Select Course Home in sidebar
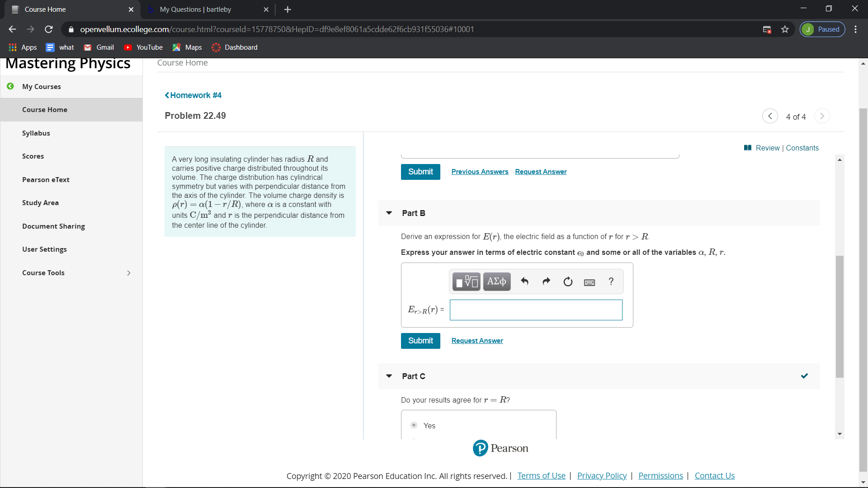Screen dimensions: 868x488 point(71,110)
